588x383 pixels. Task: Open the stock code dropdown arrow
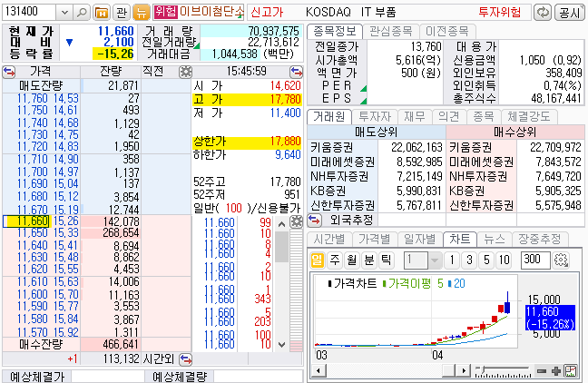point(64,13)
